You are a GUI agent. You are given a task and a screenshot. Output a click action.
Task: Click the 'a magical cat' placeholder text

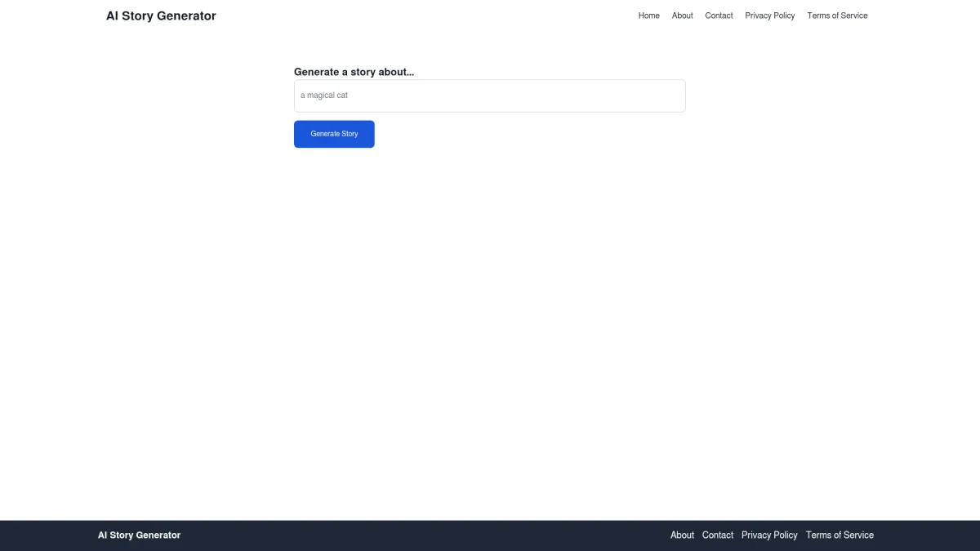[324, 96]
